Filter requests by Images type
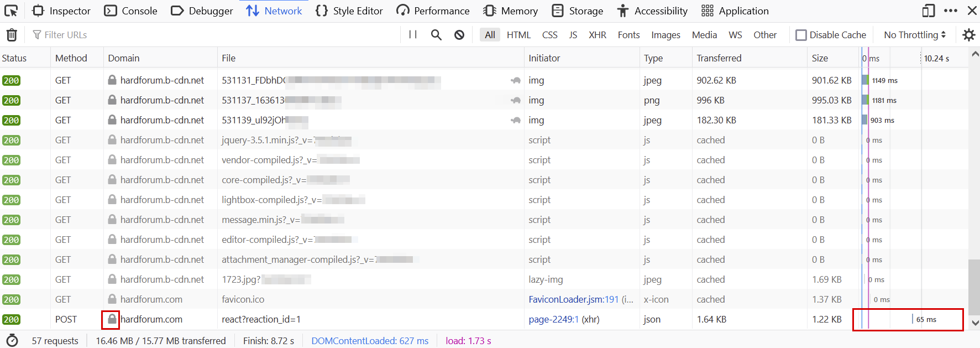Image resolution: width=980 pixels, height=348 pixels. coord(665,35)
